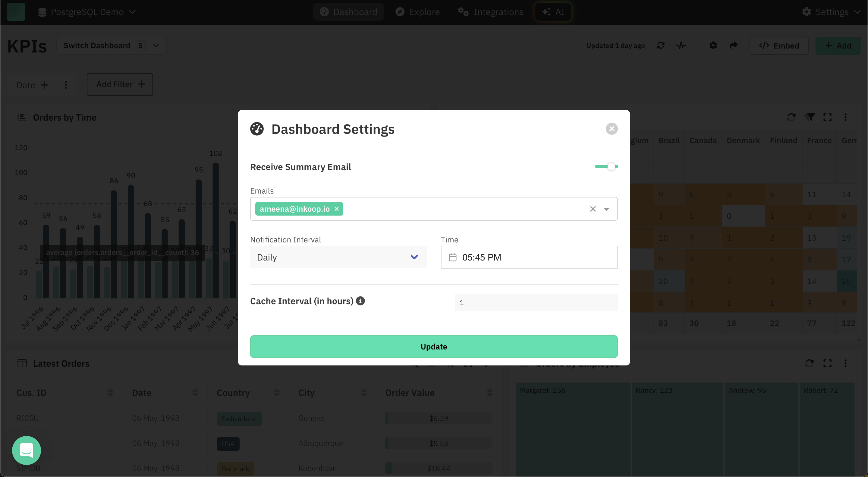Expand the PostgreSQL Demo source selector
The height and width of the screenshot is (477, 868).
pyautogui.click(x=87, y=12)
